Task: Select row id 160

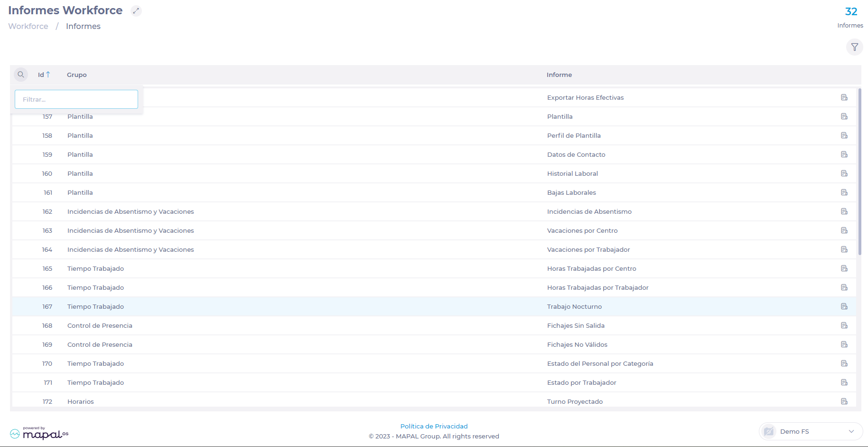Action: [47, 173]
